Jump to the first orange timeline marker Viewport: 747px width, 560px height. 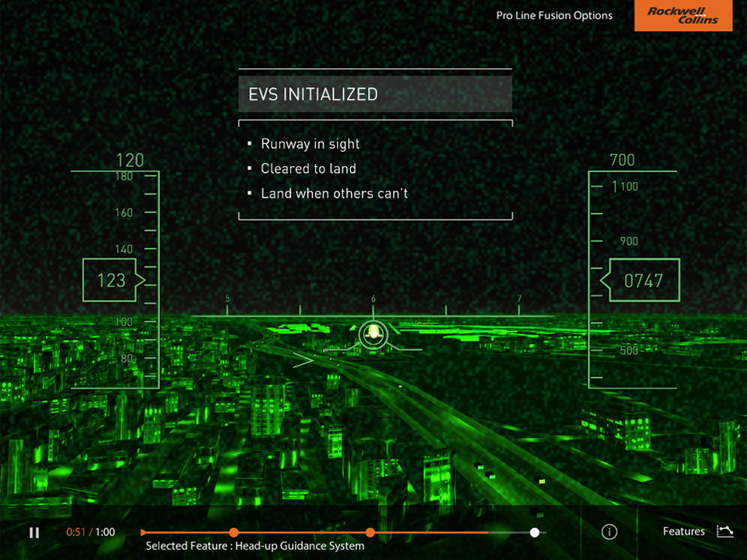(233, 533)
